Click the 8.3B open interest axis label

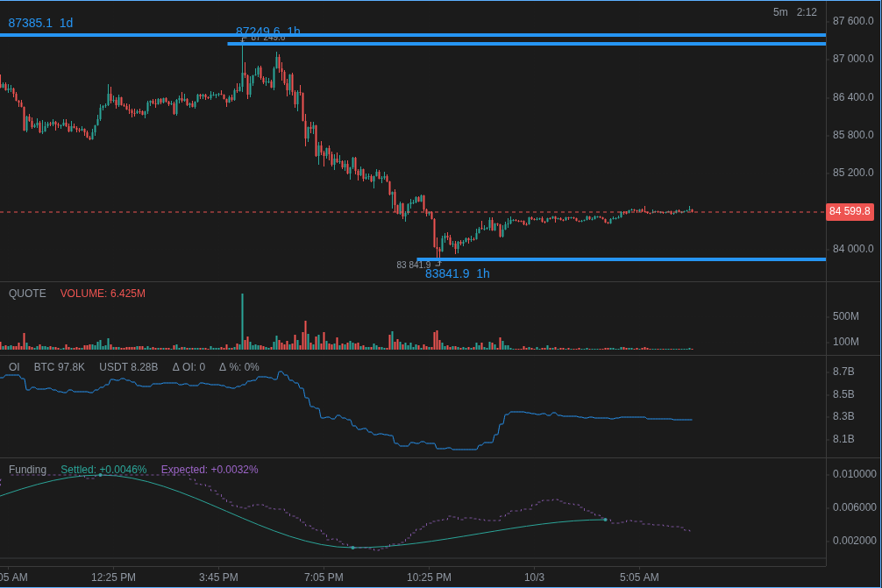coord(843,416)
